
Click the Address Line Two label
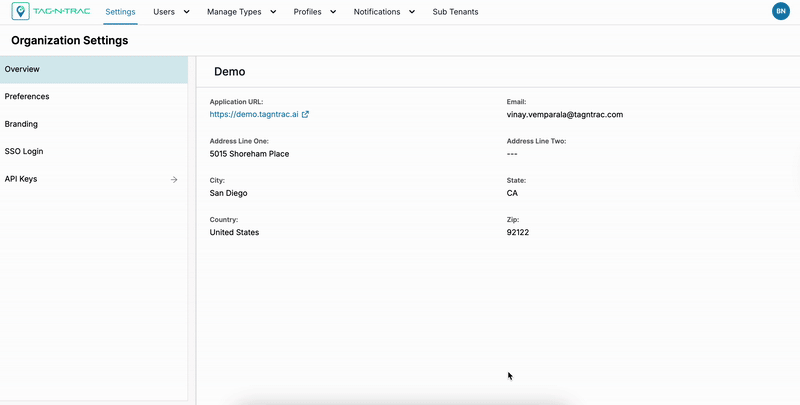(x=536, y=141)
